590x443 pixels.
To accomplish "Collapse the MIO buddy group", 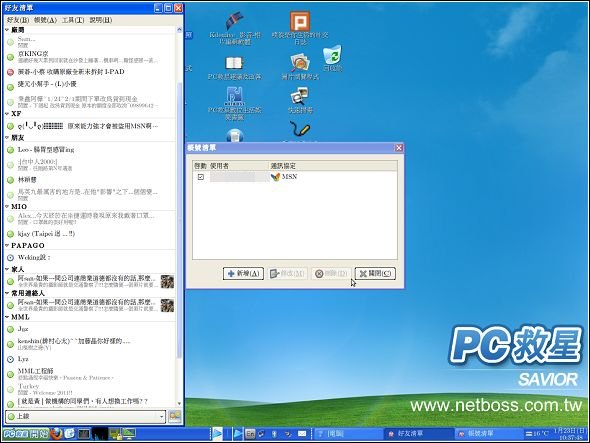I will point(8,207).
